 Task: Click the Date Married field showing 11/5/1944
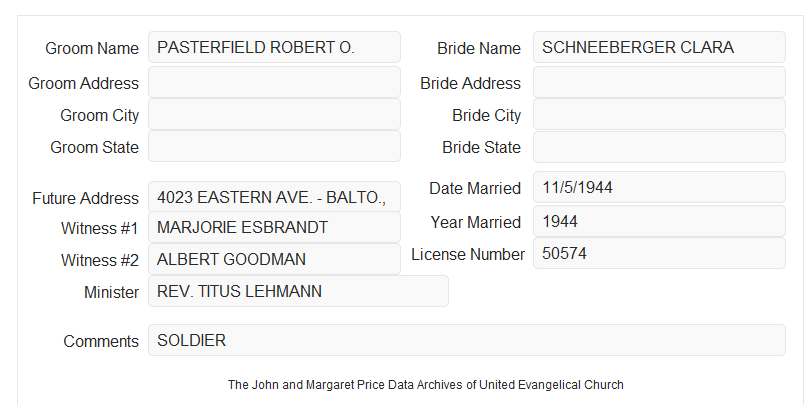[x=659, y=187]
